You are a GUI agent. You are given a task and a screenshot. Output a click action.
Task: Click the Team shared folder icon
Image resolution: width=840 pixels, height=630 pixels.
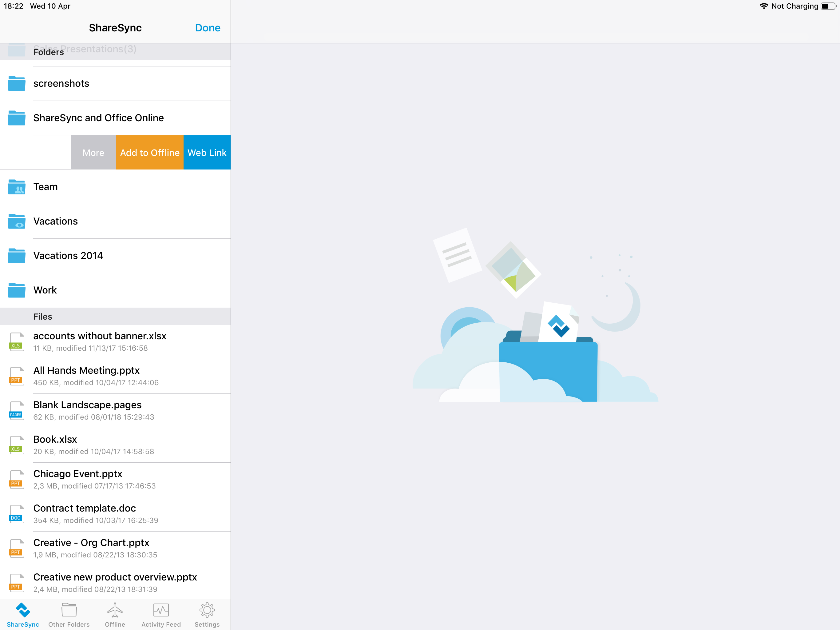pyautogui.click(x=16, y=186)
